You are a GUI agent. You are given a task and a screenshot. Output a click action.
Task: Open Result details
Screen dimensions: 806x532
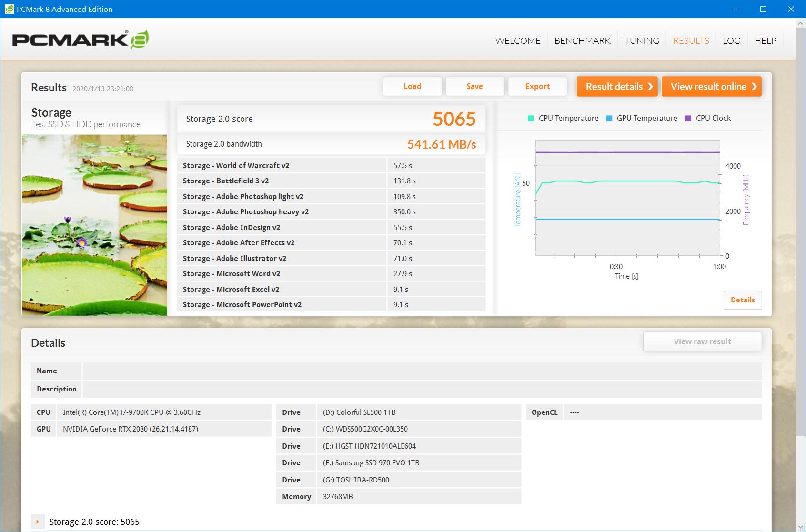(x=617, y=86)
